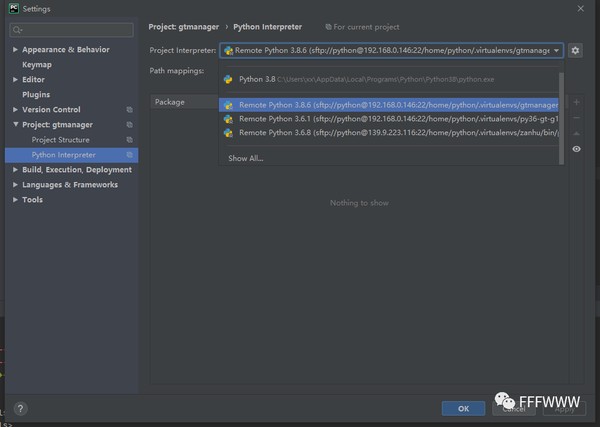Collapse the Project: gtmanager section

[15, 124]
